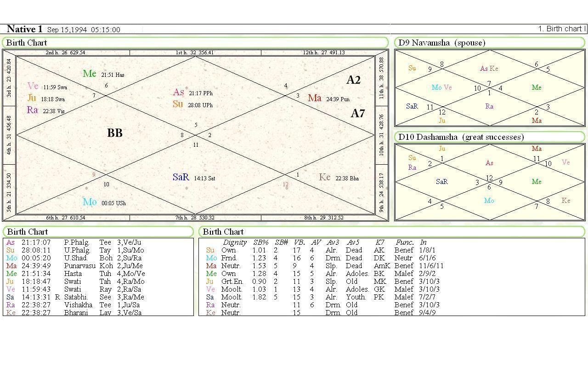Click Mo 00:05 USh in the main chart
The width and height of the screenshot is (588, 368).
104,202
